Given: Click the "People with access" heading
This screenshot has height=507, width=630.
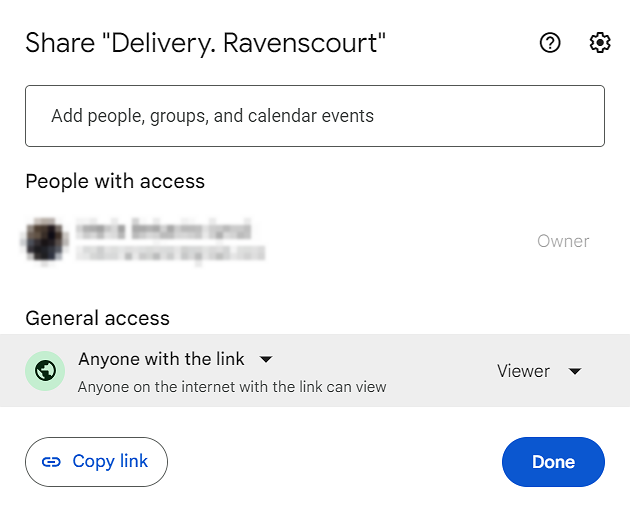Looking at the screenshot, I should [x=115, y=181].
